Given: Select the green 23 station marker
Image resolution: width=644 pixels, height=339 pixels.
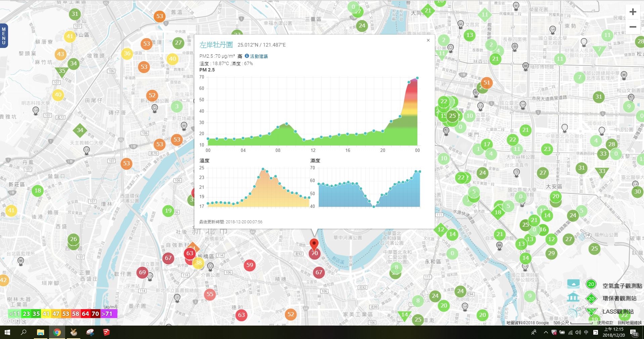Looking at the screenshot, I should click(547, 149).
